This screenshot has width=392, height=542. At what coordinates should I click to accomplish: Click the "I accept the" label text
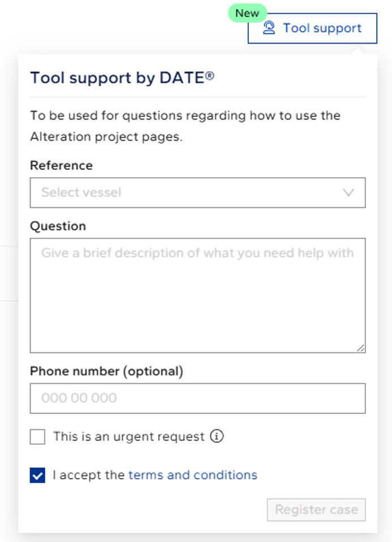88,475
